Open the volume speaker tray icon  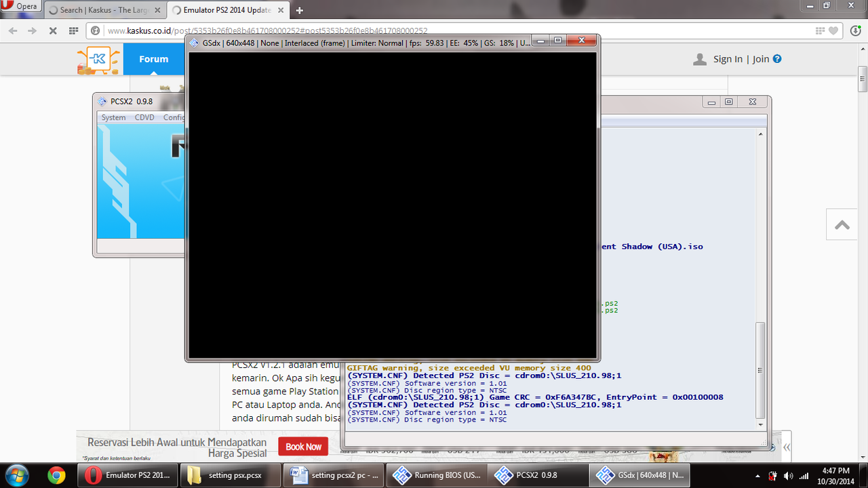tap(788, 475)
